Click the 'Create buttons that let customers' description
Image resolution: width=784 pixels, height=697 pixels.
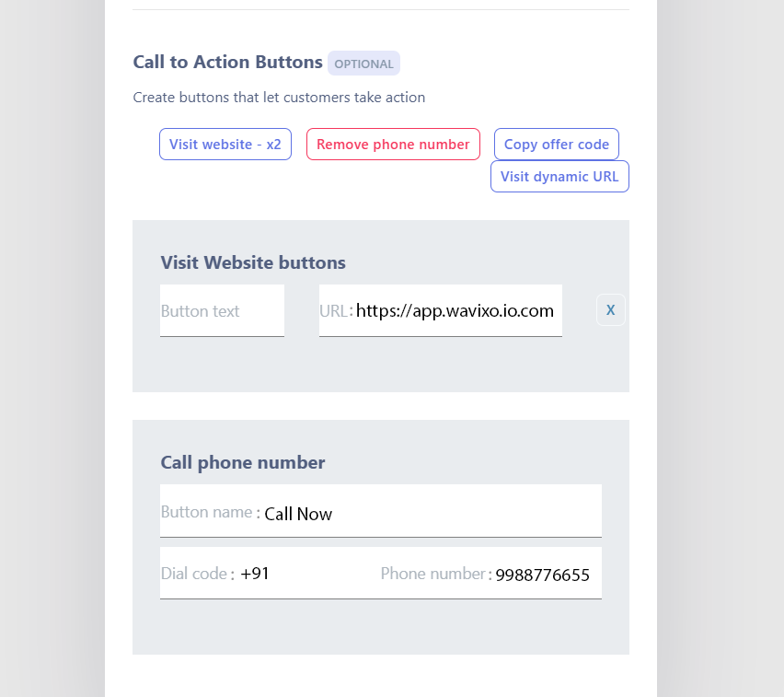279,98
